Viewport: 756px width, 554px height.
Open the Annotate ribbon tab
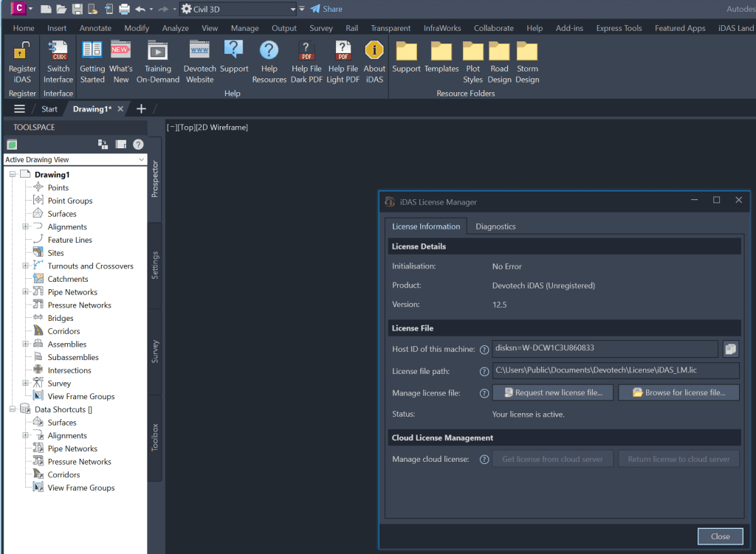[95, 28]
